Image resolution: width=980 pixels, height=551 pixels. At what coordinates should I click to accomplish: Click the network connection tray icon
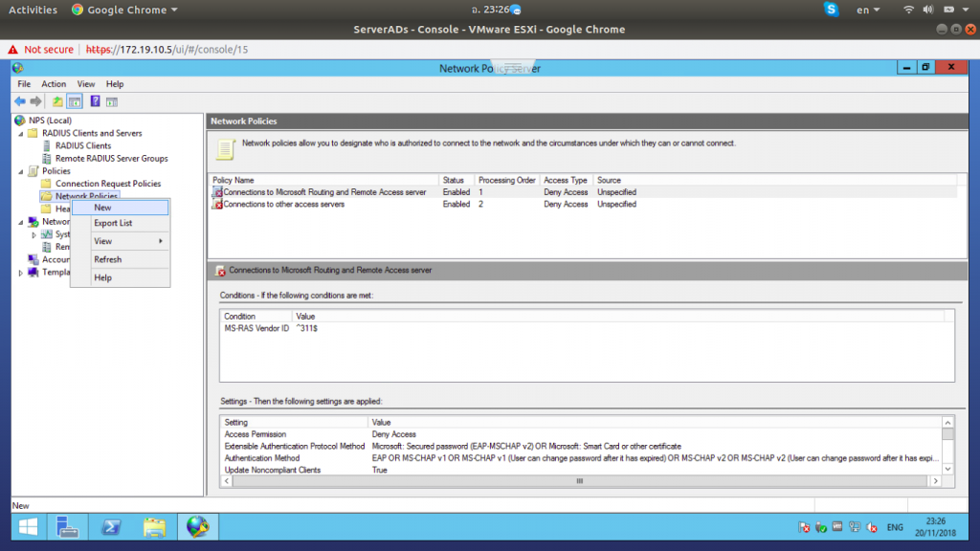[x=855, y=528]
